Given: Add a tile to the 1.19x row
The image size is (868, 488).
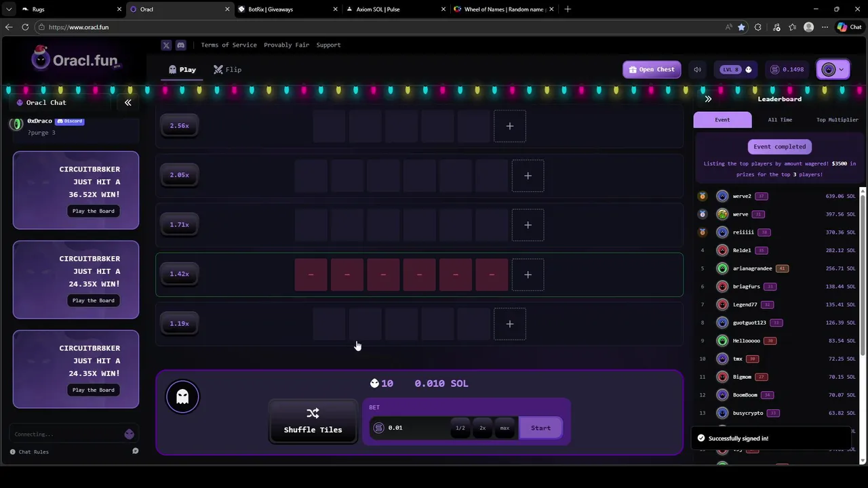Looking at the screenshot, I should [510, 324].
